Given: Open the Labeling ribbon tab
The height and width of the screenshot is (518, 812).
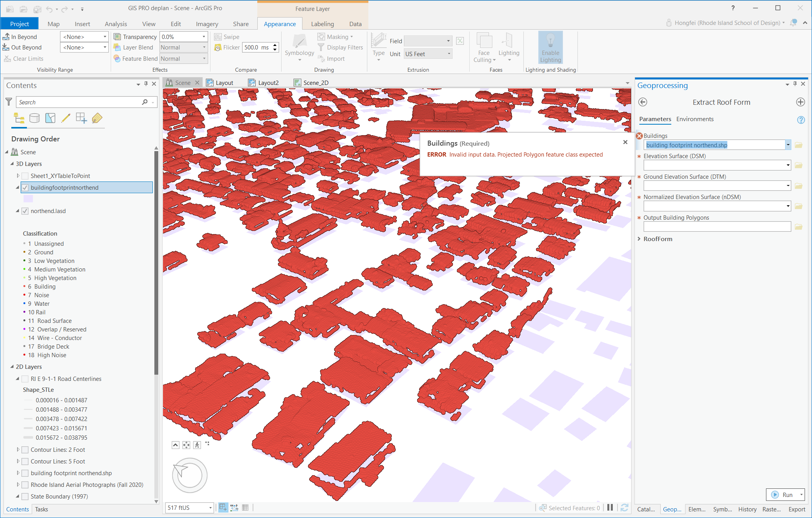Looking at the screenshot, I should 322,24.
